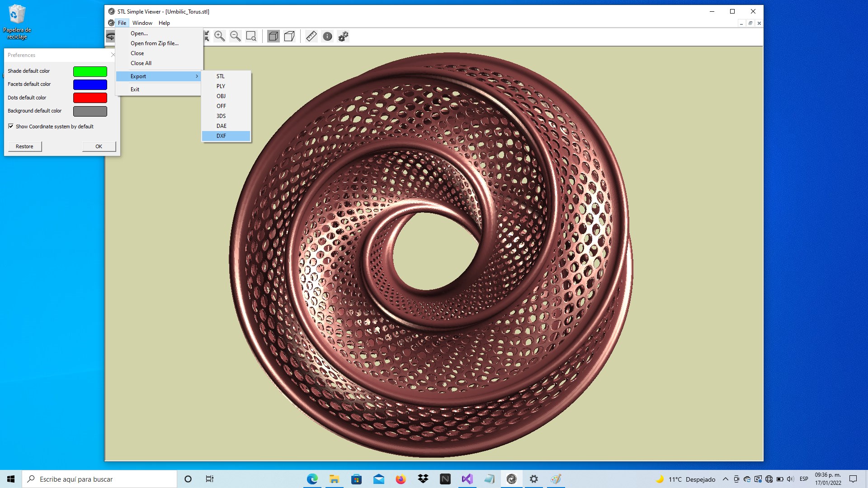Click the rotate view toolbar icon

point(110,36)
